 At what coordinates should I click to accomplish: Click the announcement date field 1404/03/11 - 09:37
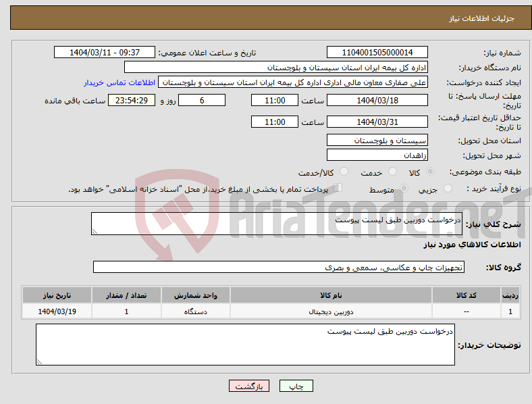[x=105, y=52]
